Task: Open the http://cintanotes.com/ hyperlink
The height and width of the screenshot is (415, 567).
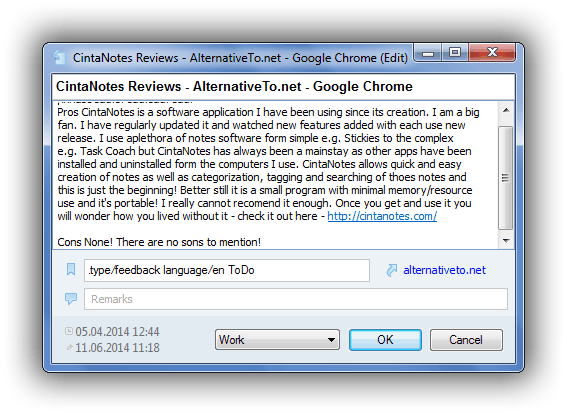Action: (x=382, y=216)
